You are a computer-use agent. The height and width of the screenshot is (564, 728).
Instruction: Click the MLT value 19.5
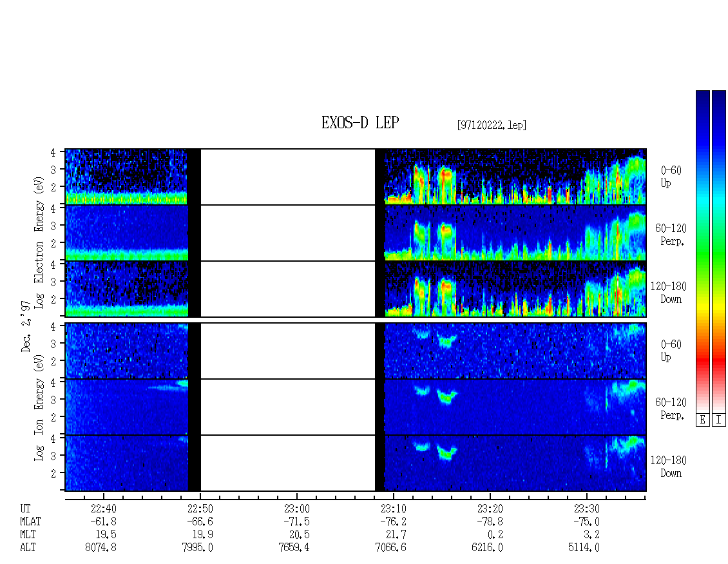tap(106, 535)
